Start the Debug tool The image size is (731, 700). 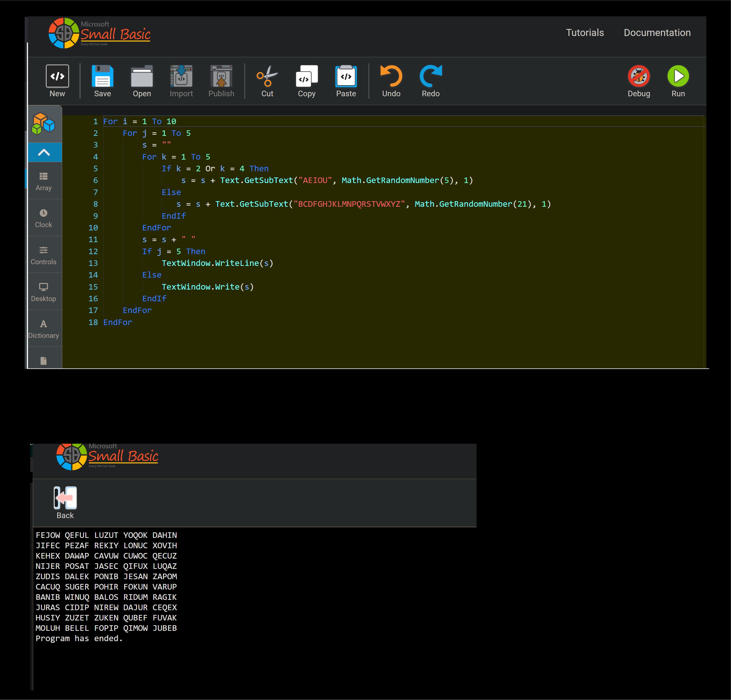click(639, 80)
